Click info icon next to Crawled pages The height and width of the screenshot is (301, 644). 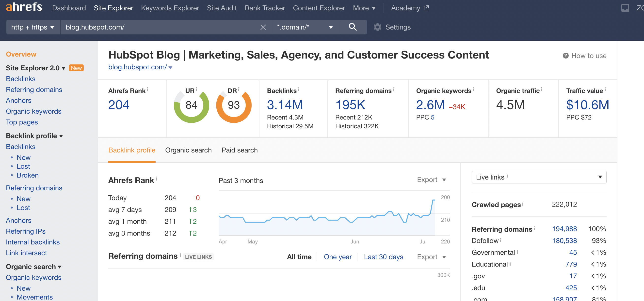[x=523, y=204]
